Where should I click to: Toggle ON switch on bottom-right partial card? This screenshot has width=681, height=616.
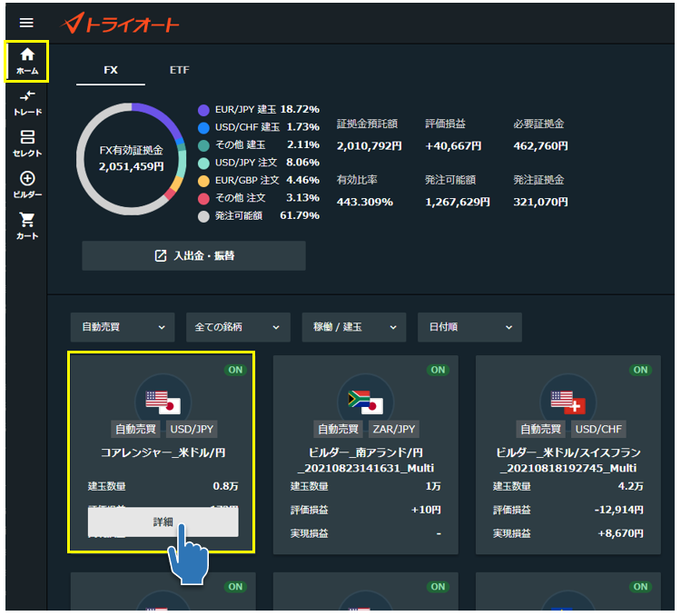[x=640, y=586]
